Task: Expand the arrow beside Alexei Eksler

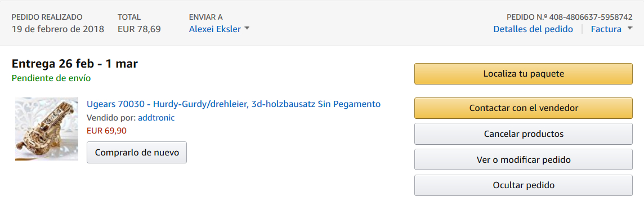Action: pyautogui.click(x=247, y=29)
